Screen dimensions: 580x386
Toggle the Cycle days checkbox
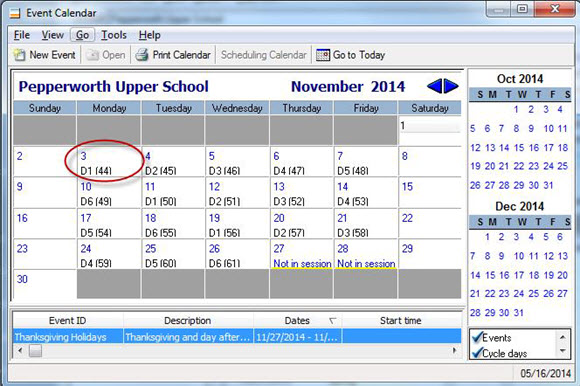pyautogui.click(x=476, y=353)
